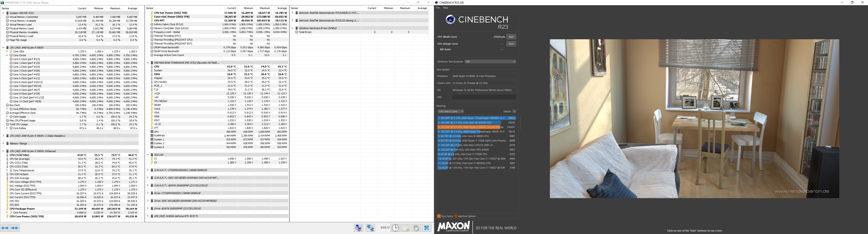The height and width of the screenshot is (234, 868).
Task: Click the CPU (Tctl/Tdie) thermometer icon
Action: tap(7, 155)
